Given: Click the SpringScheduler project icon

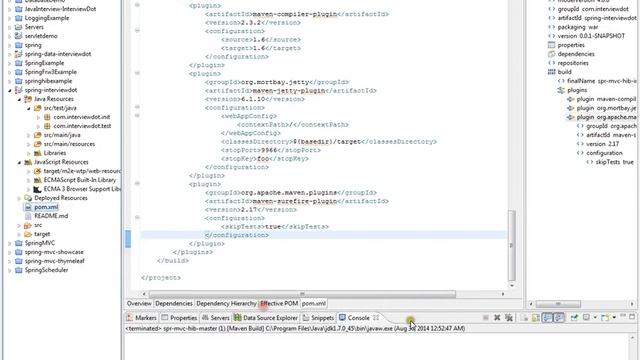Looking at the screenshot, I should (x=18, y=270).
